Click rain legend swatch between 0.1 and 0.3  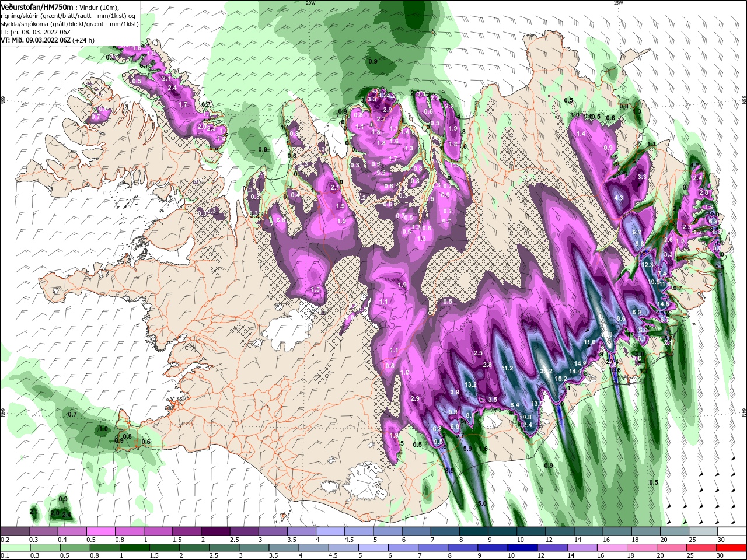pos(15,548)
